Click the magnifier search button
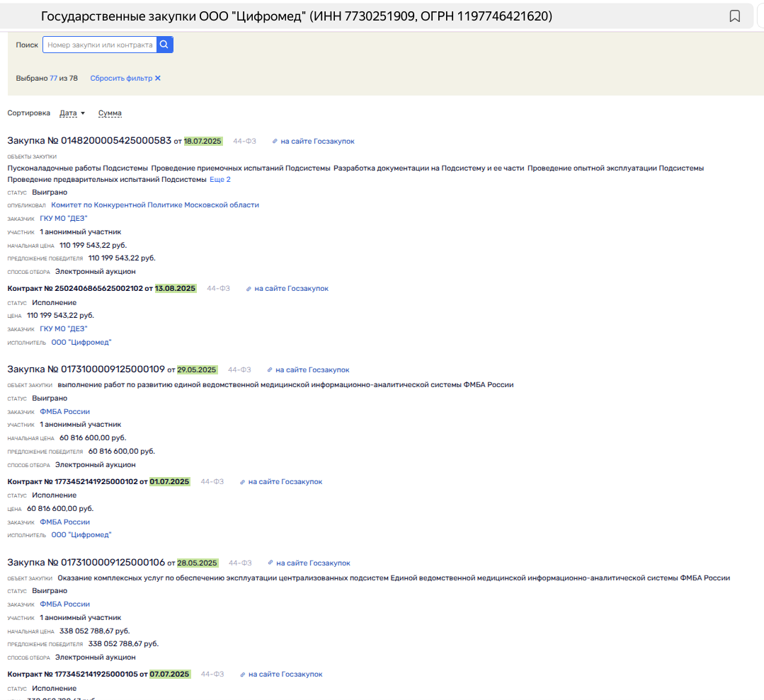The image size is (764, 700). pyautogui.click(x=164, y=45)
